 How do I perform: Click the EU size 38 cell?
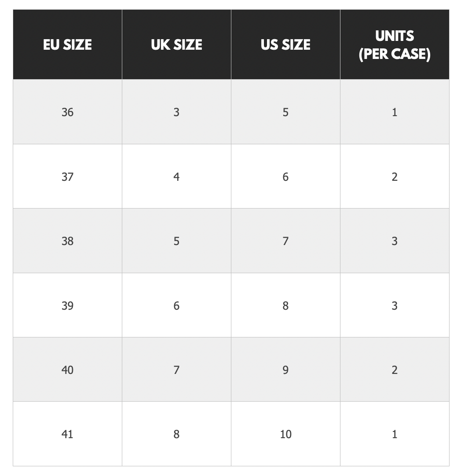coord(67,241)
